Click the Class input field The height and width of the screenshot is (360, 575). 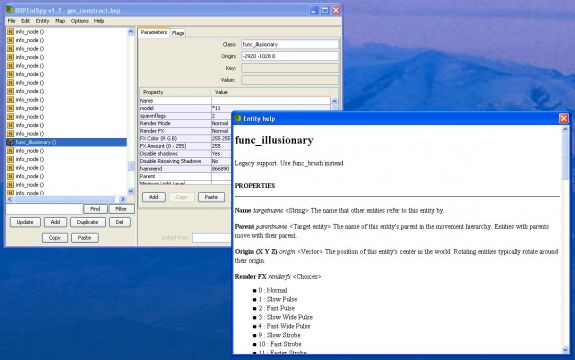pos(290,44)
